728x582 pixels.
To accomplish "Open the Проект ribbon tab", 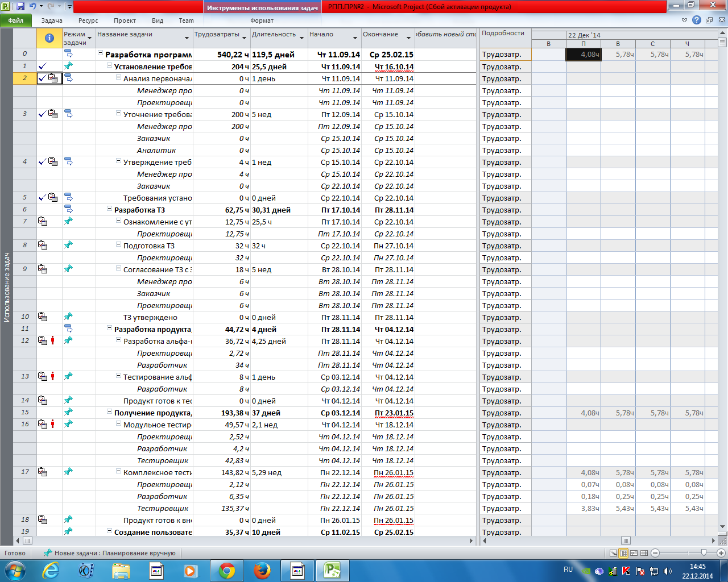I will pyautogui.click(x=125, y=20).
